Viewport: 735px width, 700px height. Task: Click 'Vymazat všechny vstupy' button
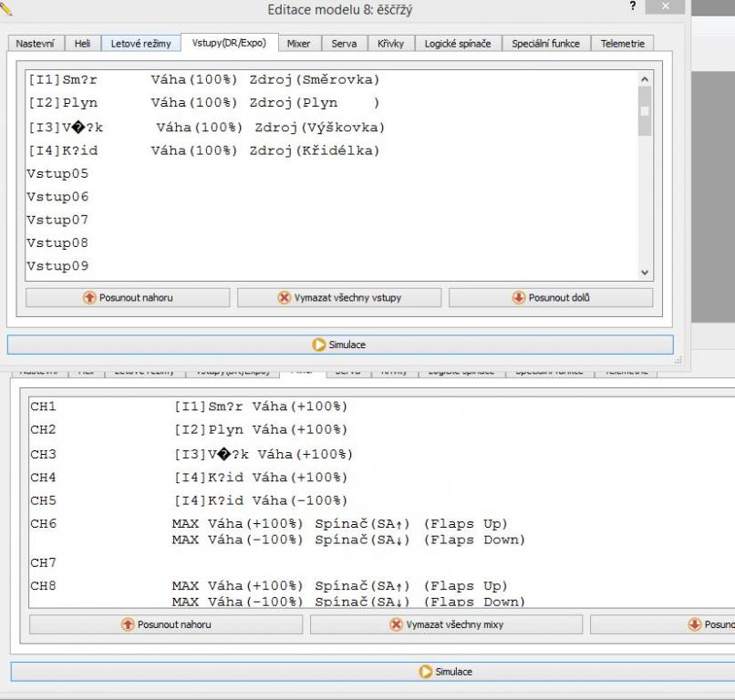click(x=339, y=297)
